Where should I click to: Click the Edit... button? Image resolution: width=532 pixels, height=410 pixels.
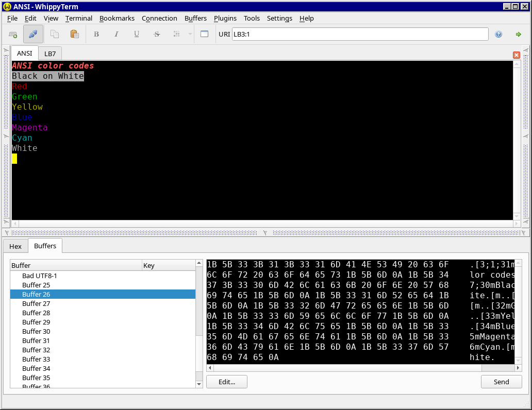[226, 382]
